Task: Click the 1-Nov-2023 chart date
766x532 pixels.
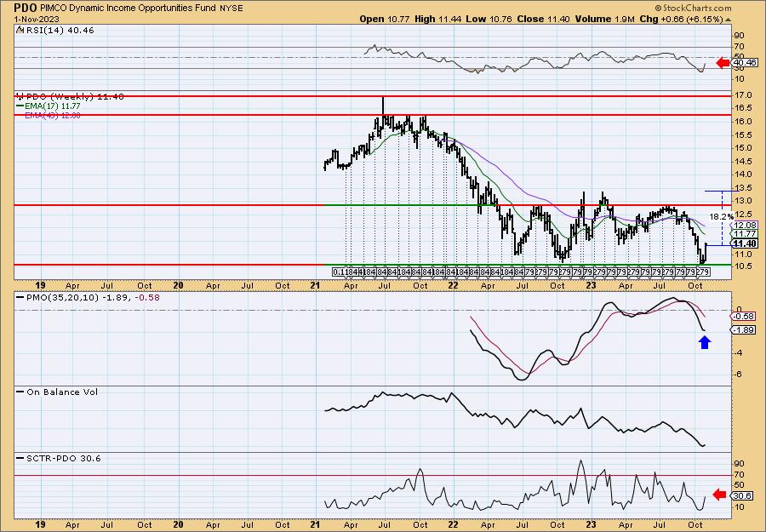Action: coord(36,19)
